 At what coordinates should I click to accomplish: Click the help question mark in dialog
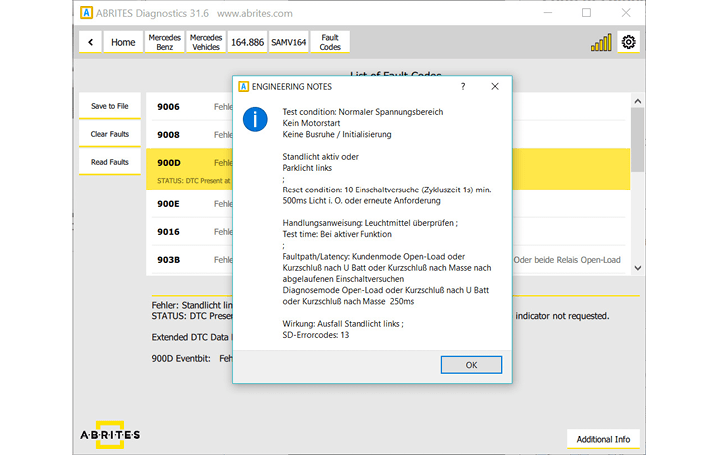tap(462, 87)
